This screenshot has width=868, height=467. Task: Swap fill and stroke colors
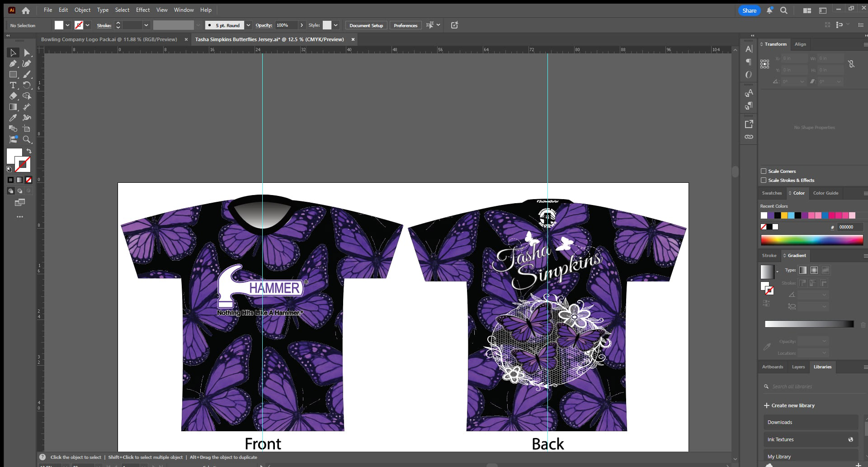(29, 151)
